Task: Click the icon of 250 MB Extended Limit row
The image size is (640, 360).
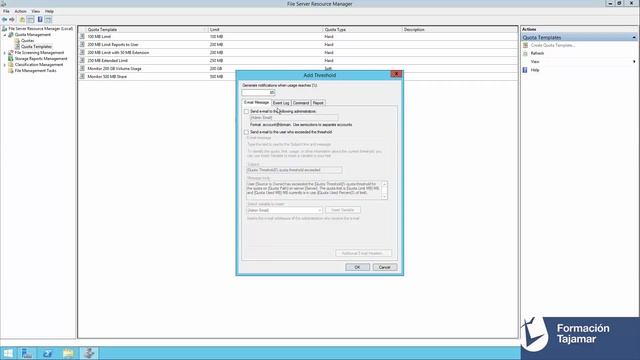Action: coord(82,60)
